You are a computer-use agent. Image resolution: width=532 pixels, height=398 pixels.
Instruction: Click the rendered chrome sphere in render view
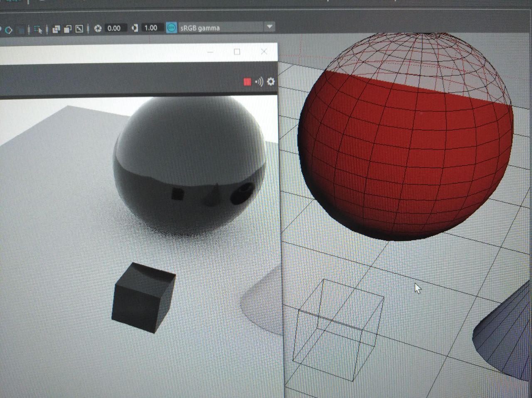(189, 166)
